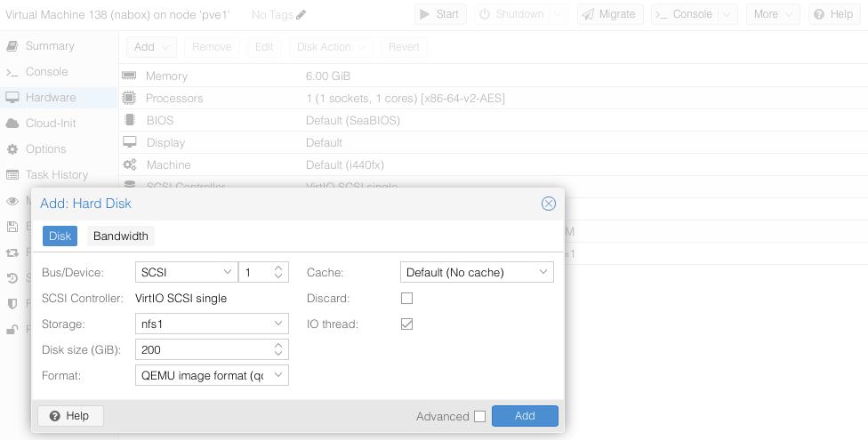Click the eye icon in sidebar

[12, 200]
